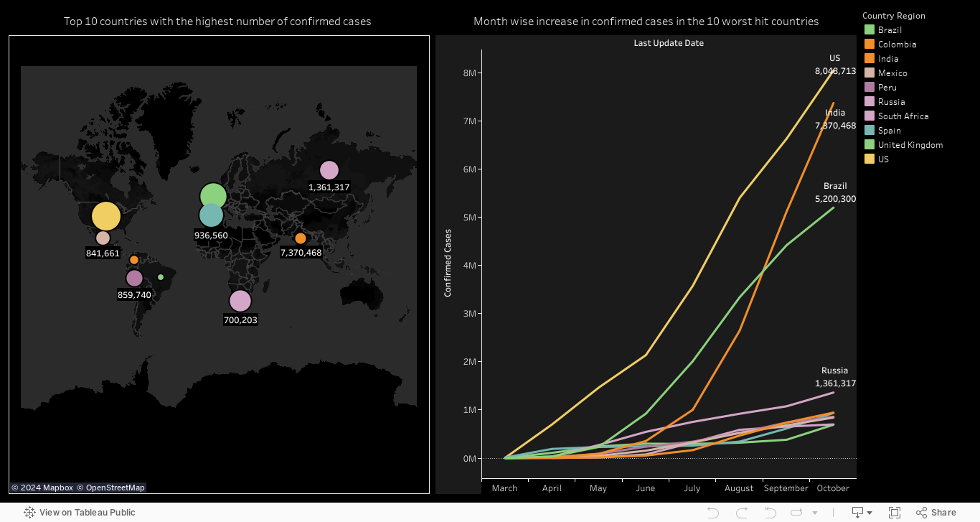Click the Refresh/replay icon in toolbar
This screenshot has height=522, width=980.
click(798, 513)
